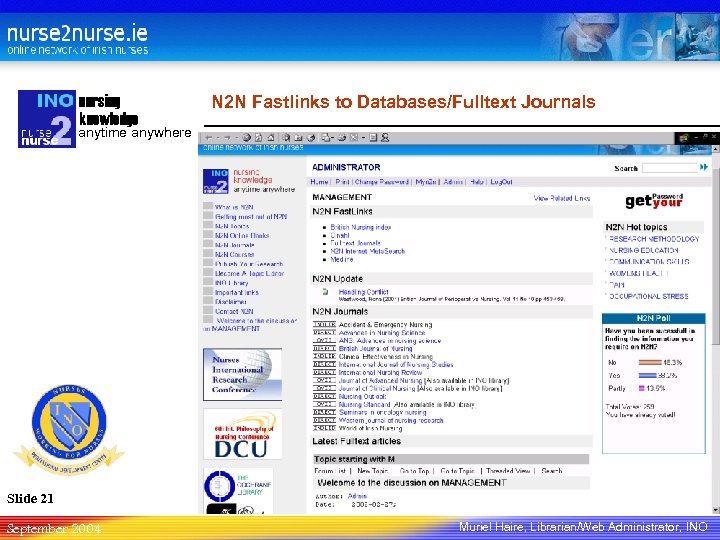Select Help in the administrator menu
Screen dimensions: 720x540
tap(477, 182)
